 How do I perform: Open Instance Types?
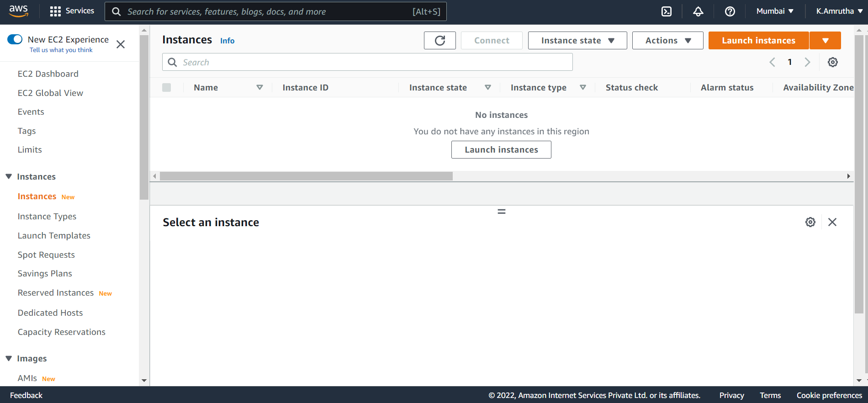(x=47, y=216)
